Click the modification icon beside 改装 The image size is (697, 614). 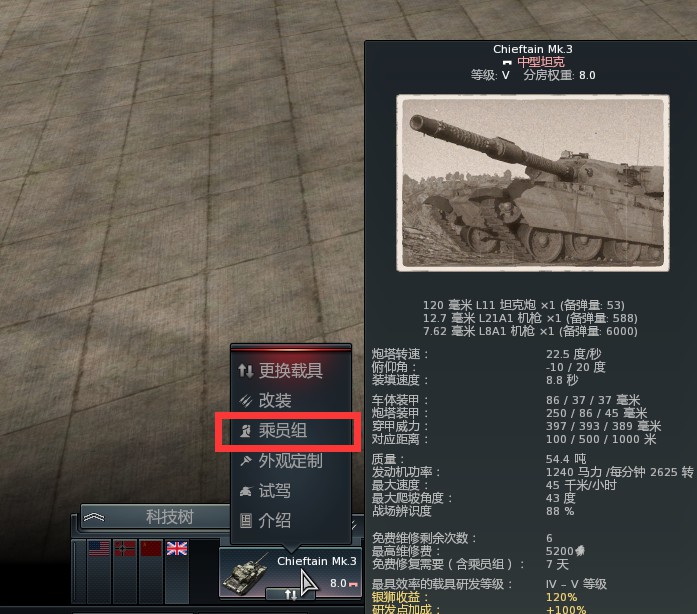tap(245, 401)
